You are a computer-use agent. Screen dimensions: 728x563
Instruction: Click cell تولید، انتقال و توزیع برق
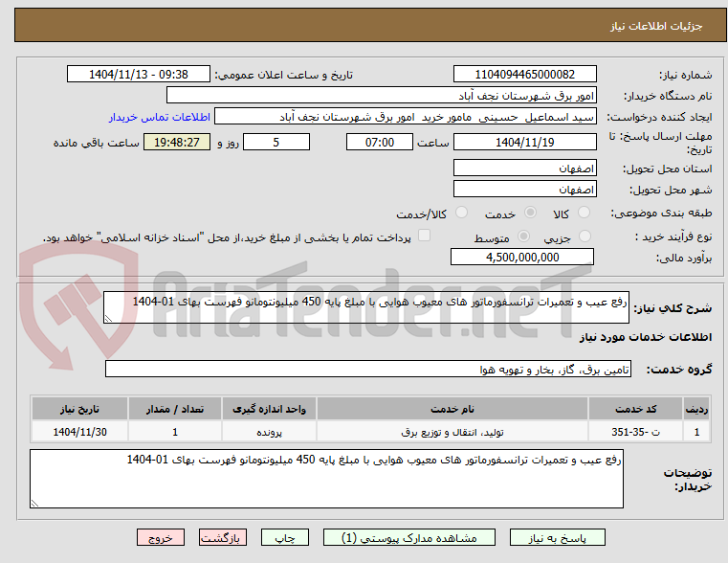point(452,432)
